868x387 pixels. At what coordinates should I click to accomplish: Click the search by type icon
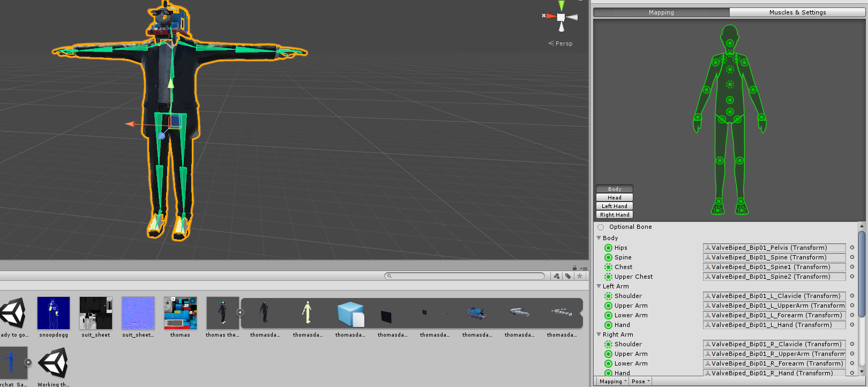pos(557,276)
